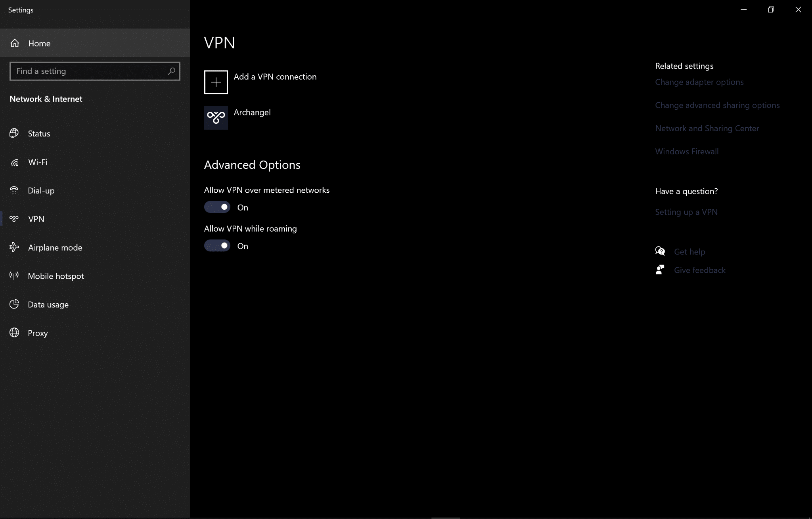This screenshot has height=519, width=812.
Task: Click the Wi-Fi icon in sidebar
Action: click(x=15, y=161)
